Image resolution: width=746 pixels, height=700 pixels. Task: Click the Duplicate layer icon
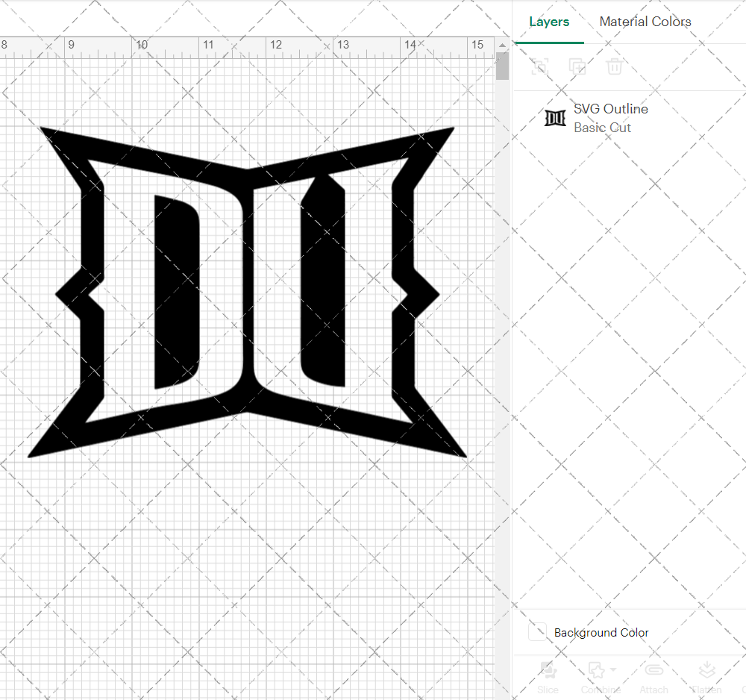pos(577,66)
